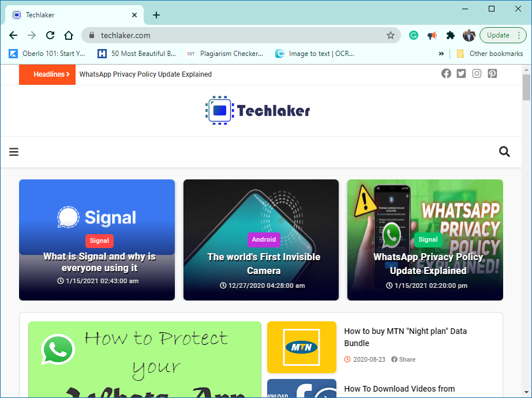The width and height of the screenshot is (532, 398).
Task: Reload the techlaker.com page
Action: [x=50, y=35]
